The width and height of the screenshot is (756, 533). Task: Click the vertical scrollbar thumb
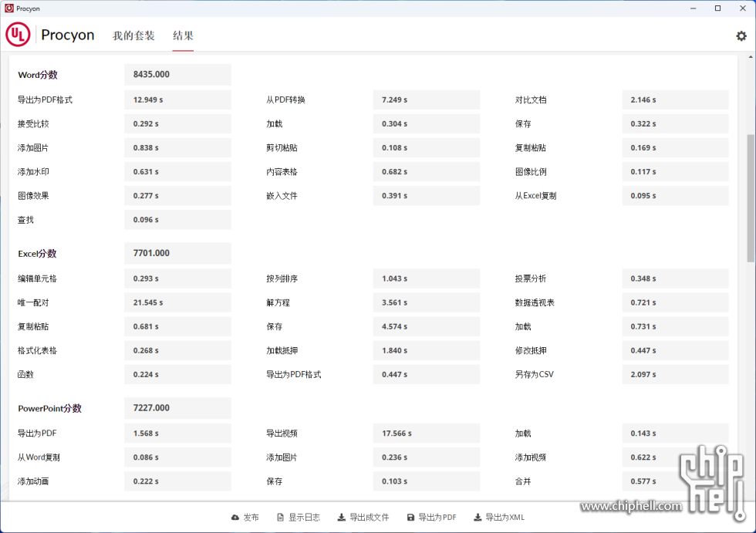click(x=751, y=198)
